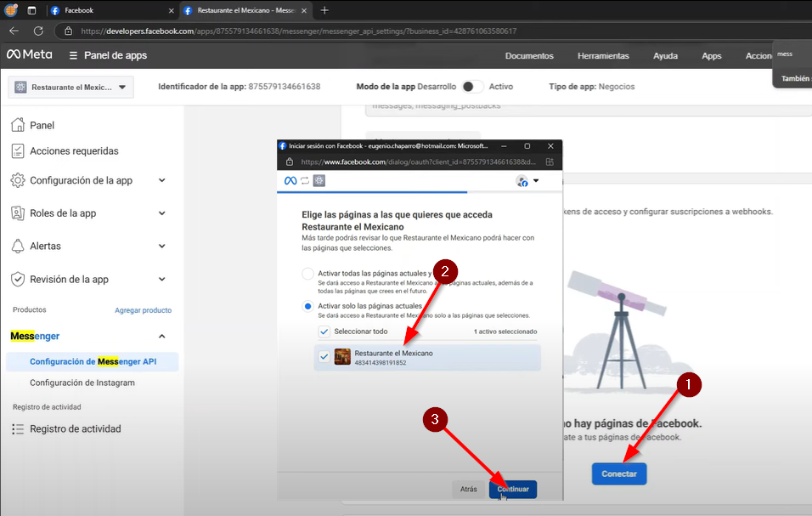The image size is (812, 516).
Task: Click the Revisión de la app shield icon
Action: click(18, 279)
